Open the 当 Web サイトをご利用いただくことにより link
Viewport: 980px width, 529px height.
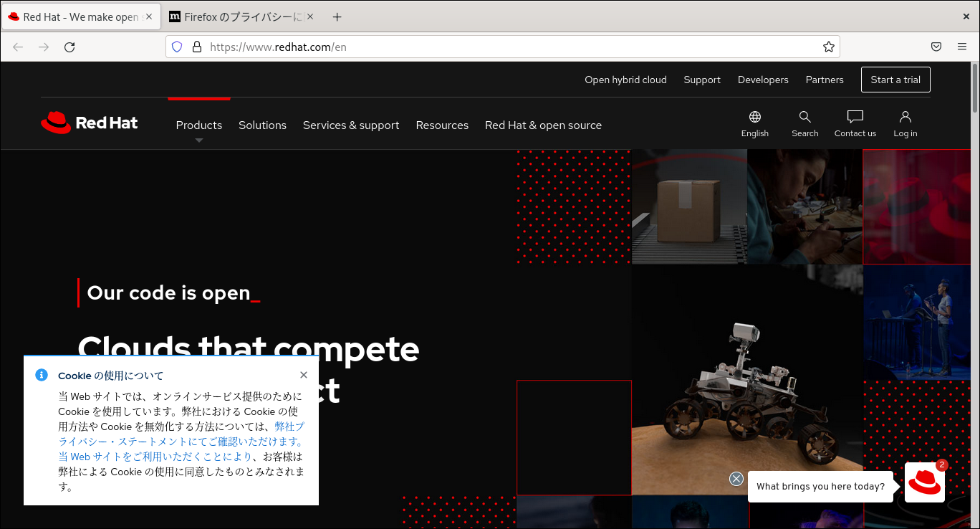click(155, 456)
